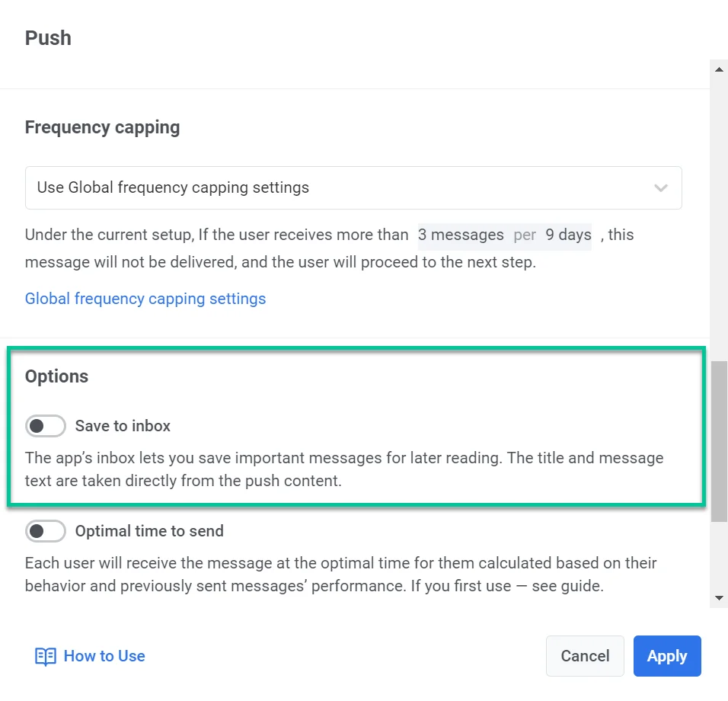Image resolution: width=728 pixels, height=701 pixels.
Task: Click the book icon beside How to Use
Action: [x=46, y=656]
